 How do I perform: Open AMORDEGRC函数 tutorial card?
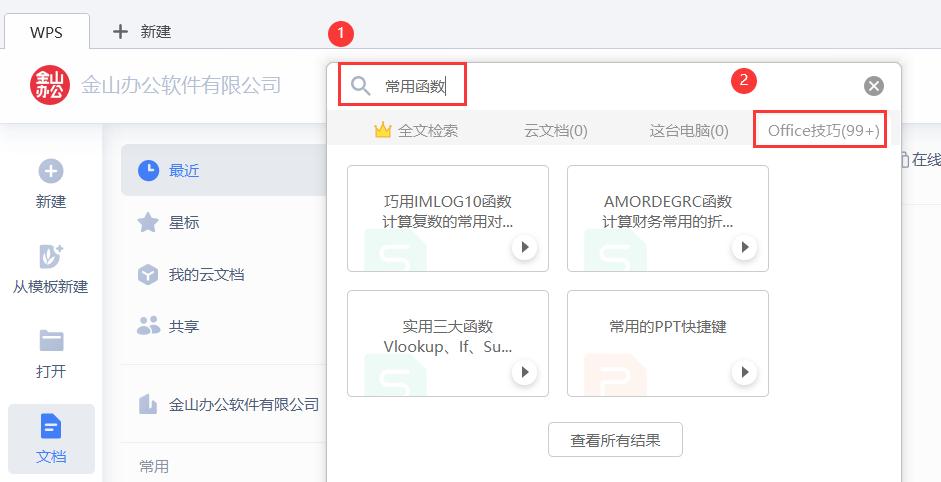click(x=668, y=218)
